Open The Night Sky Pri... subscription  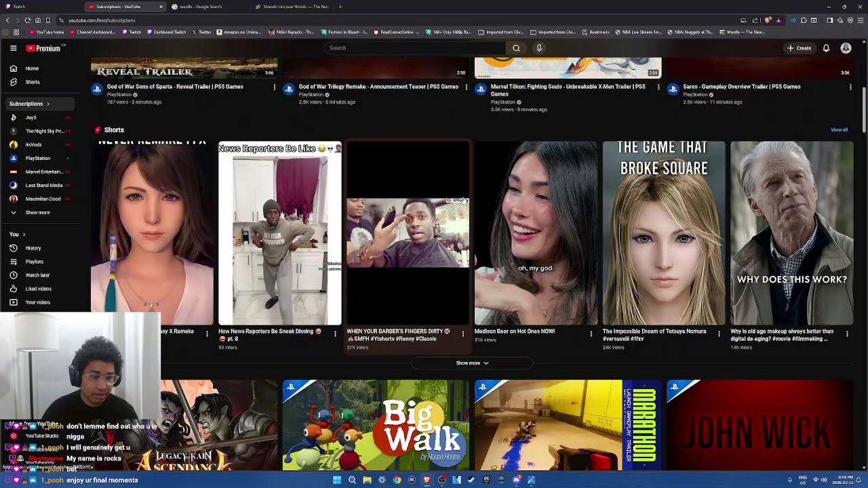pyautogui.click(x=39, y=131)
